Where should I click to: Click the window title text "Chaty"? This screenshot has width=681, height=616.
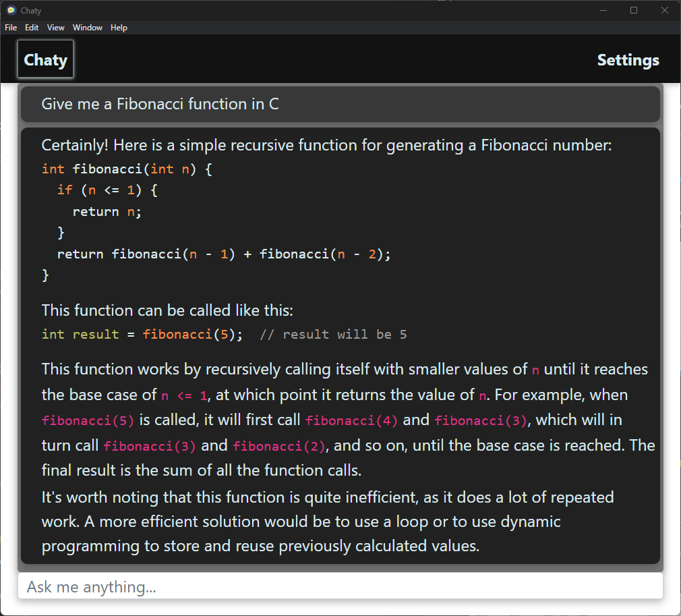[x=31, y=10]
